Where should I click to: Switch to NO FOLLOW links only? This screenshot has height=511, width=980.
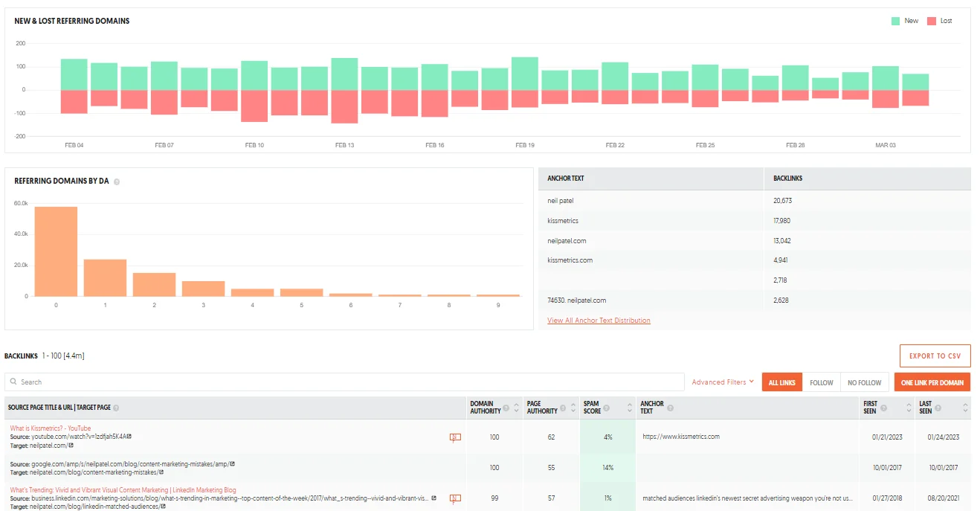click(x=864, y=382)
